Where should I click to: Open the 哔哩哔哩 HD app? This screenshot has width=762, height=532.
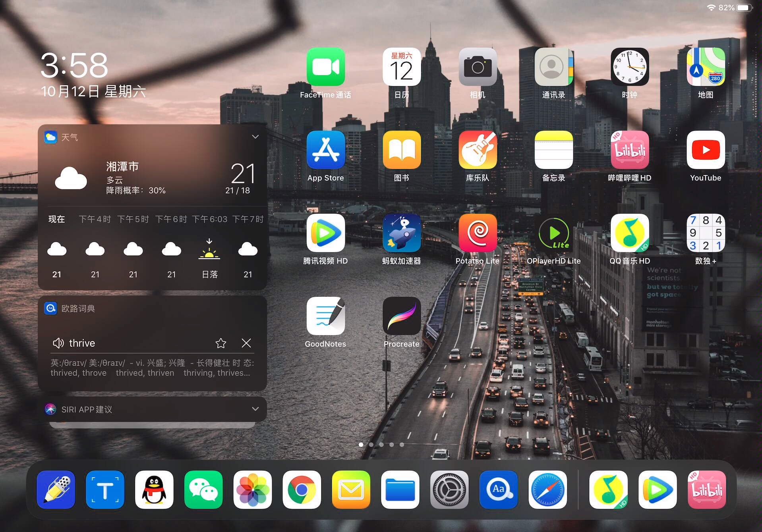click(x=630, y=150)
